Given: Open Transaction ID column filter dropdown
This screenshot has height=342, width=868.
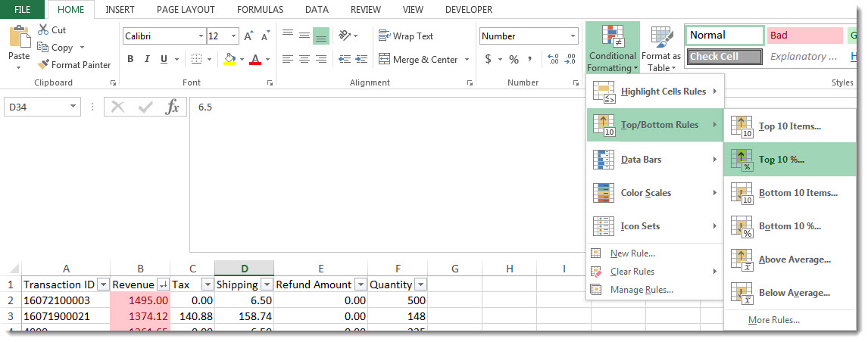Looking at the screenshot, I should 103,284.
